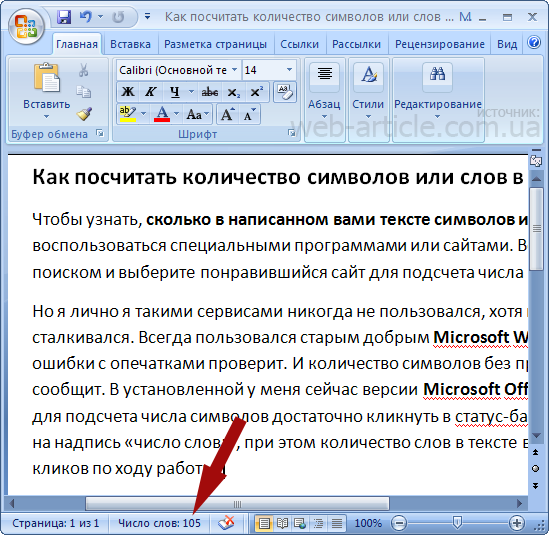Apply strikethrough with the abc icon

[x=209, y=92]
